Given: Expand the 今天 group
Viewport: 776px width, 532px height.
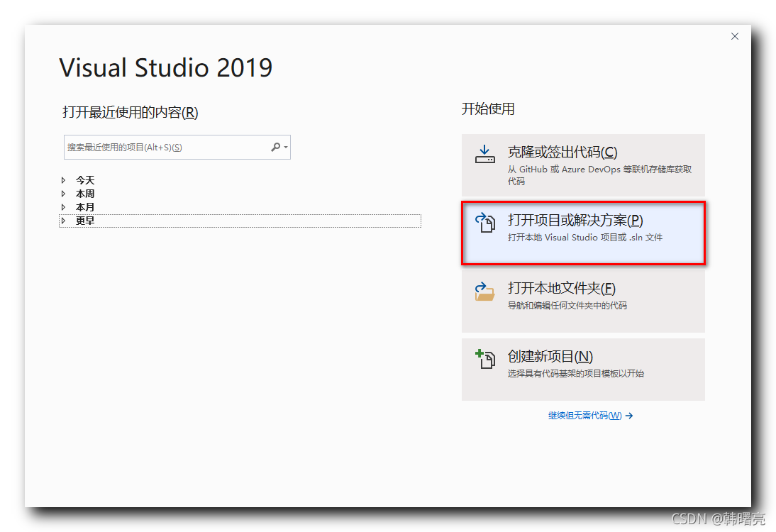Looking at the screenshot, I should (63, 180).
